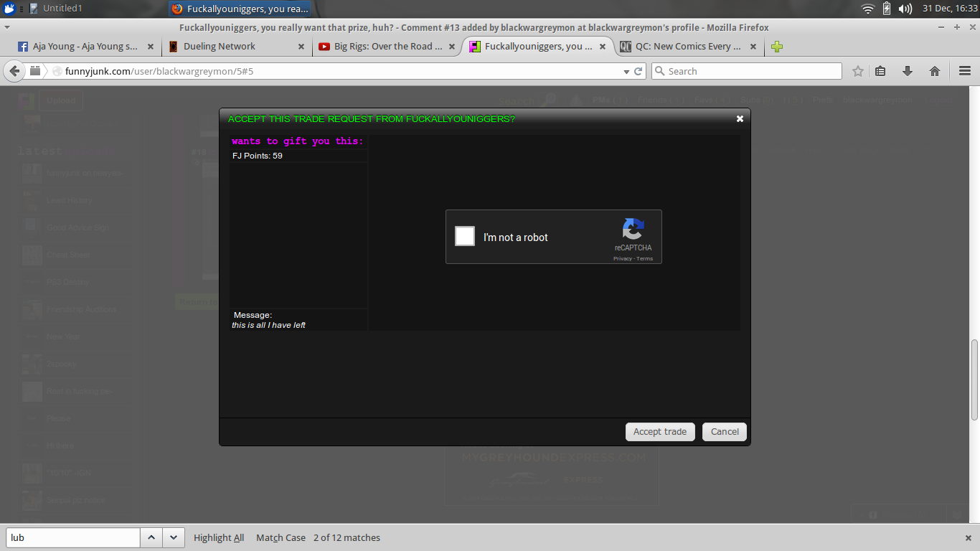This screenshot has height=551, width=980.
Task: Open the window menu arrow left of the title
Action: coord(7,27)
